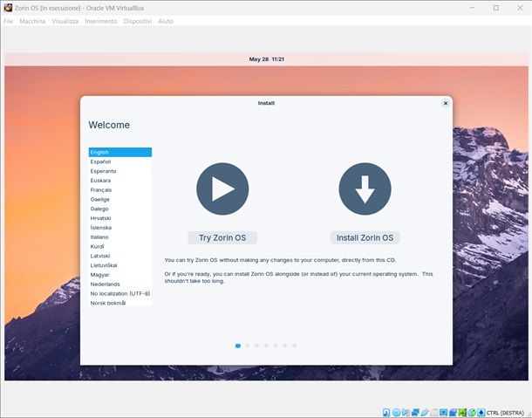Select Euskara in the language list
This screenshot has width=532, height=418.
120,181
